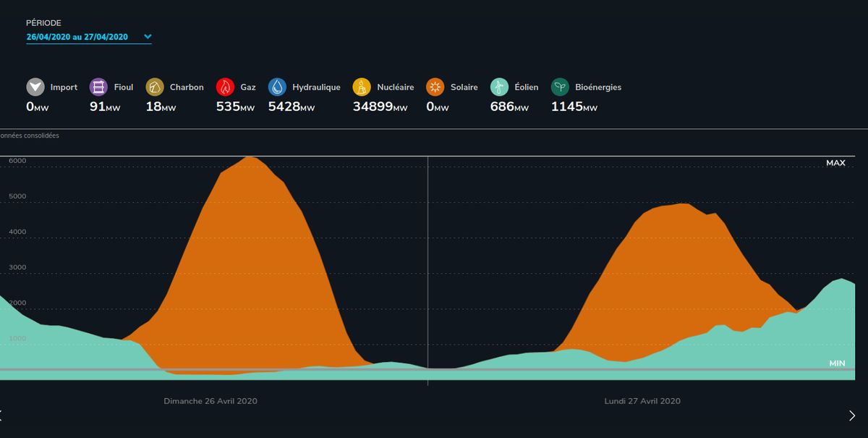Click the orange solar peak on Sunday

click(250, 217)
